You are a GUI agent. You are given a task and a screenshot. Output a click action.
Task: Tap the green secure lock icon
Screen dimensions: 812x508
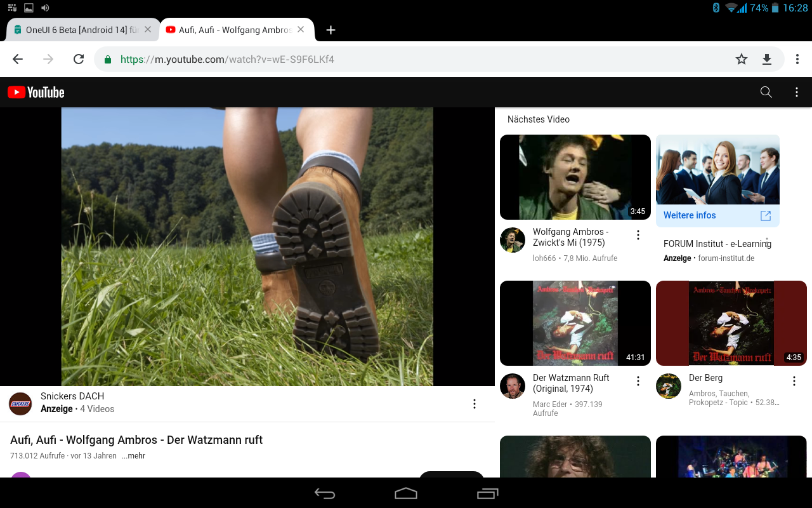pyautogui.click(x=108, y=59)
